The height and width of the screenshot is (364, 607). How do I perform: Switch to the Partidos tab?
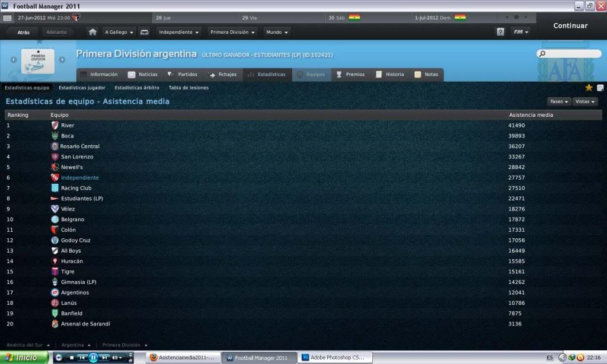[x=183, y=74]
